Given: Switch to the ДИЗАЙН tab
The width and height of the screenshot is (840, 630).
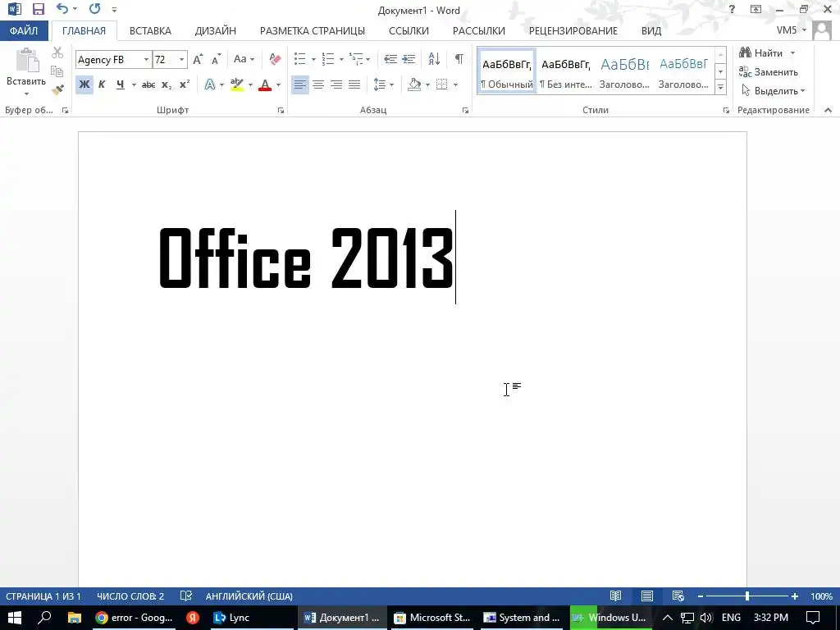Looking at the screenshot, I should tap(216, 31).
